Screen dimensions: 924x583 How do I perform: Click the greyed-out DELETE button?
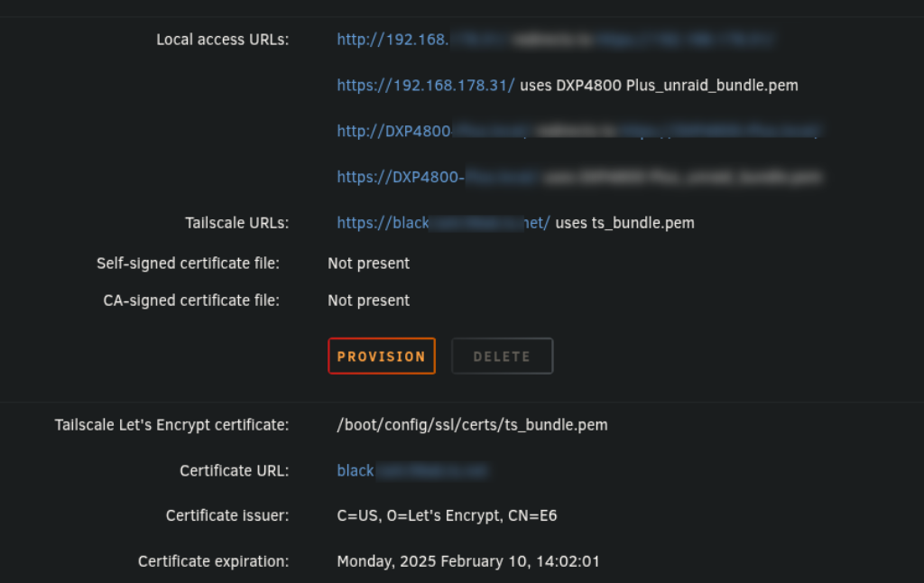(502, 356)
